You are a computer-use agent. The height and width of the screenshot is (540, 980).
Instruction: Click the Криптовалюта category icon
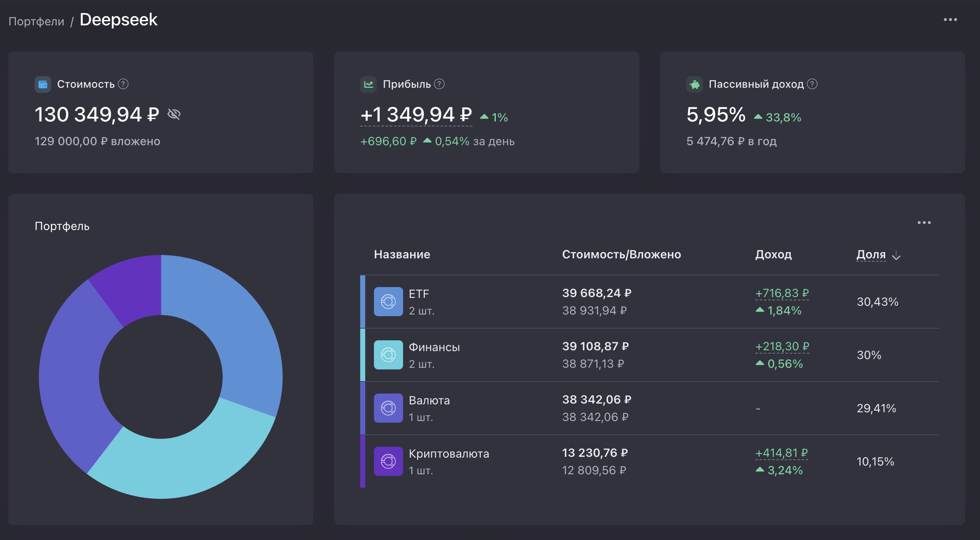point(388,461)
